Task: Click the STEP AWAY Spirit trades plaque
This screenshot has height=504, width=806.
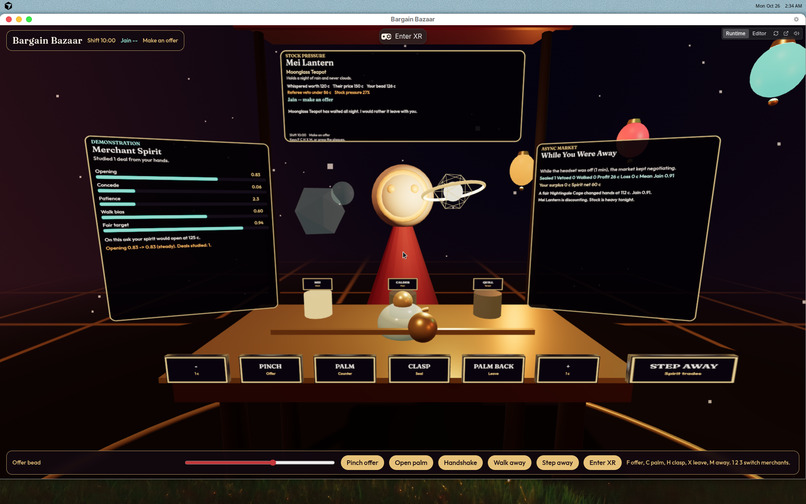Action: point(683,369)
